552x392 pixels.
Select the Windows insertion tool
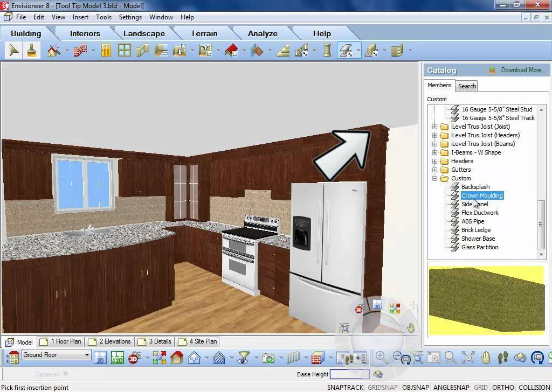click(x=125, y=50)
